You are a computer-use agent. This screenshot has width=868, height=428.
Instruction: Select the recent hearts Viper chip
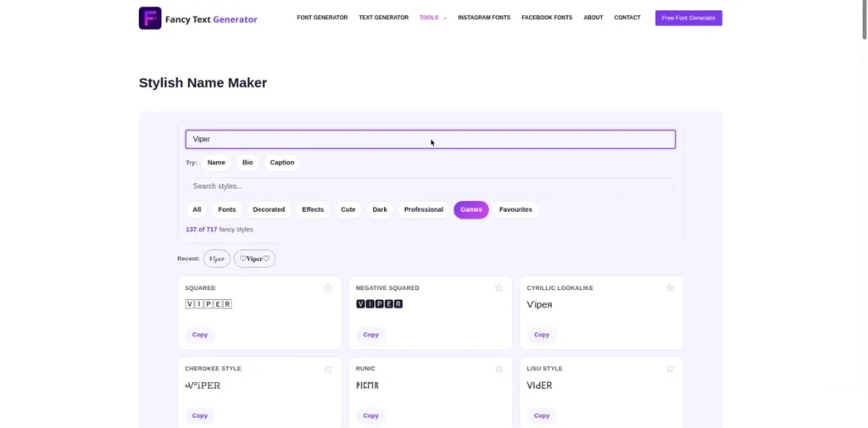click(254, 258)
